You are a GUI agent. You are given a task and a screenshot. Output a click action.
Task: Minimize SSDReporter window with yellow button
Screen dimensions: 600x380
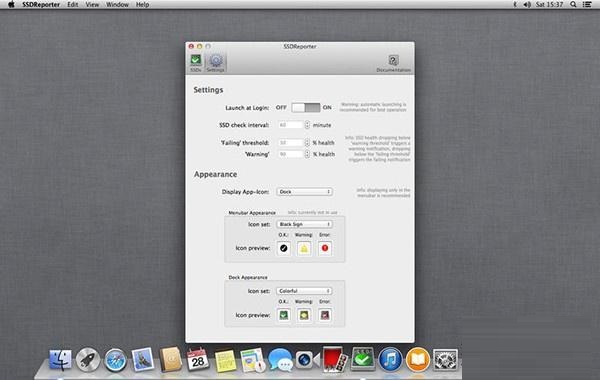pyautogui.click(x=199, y=46)
